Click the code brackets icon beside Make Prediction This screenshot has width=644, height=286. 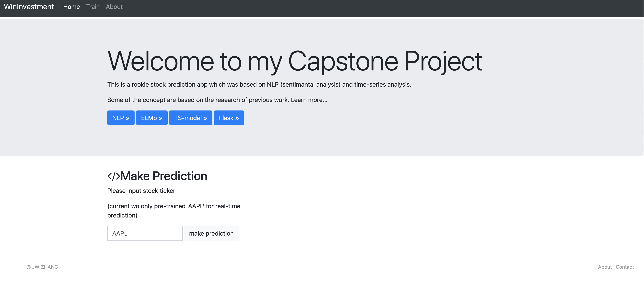click(114, 176)
